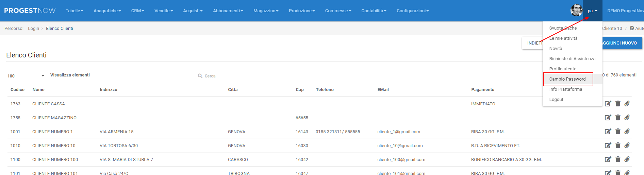Select Cambio Password from user menu
This screenshot has height=175, width=644.
[x=567, y=79]
